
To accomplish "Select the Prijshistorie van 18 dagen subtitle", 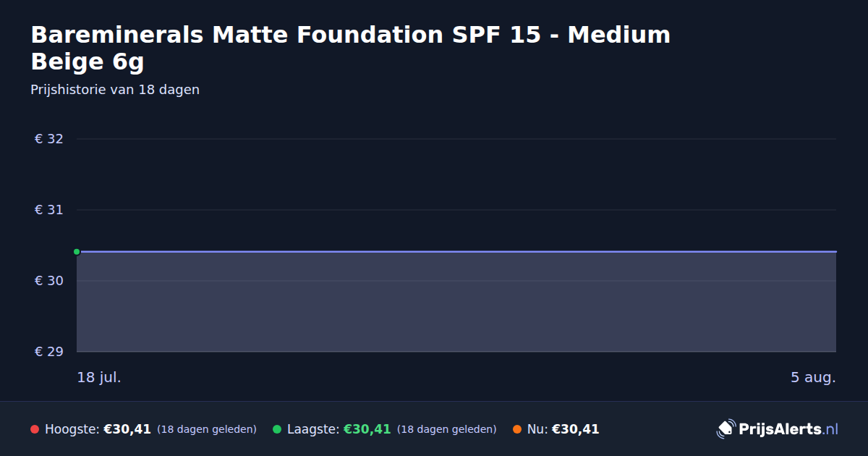I will tap(115, 90).
